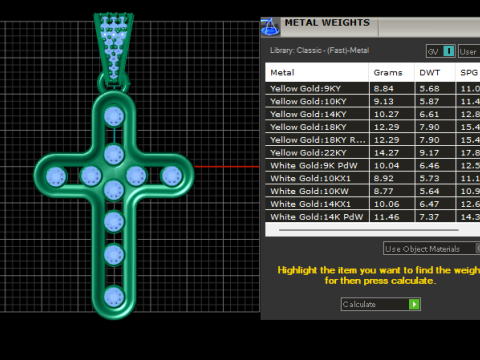The image size is (480, 360).
Task: Select the White Gold:10KX1 row
Action: coord(373,178)
